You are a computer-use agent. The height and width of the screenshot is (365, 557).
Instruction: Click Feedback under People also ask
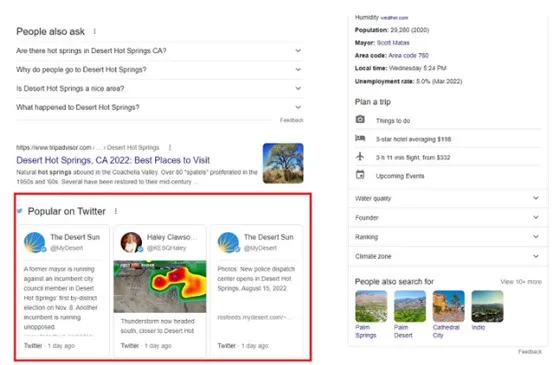coord(291,120)
